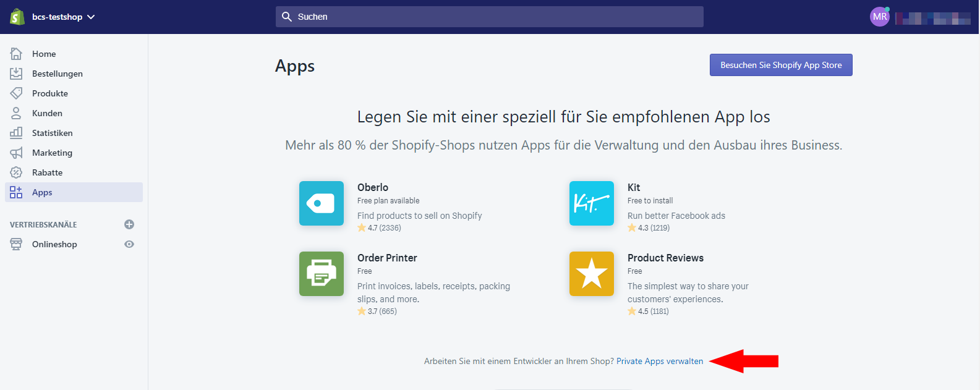
Task: Click the 'Free plan available' label
Action: 388,201
